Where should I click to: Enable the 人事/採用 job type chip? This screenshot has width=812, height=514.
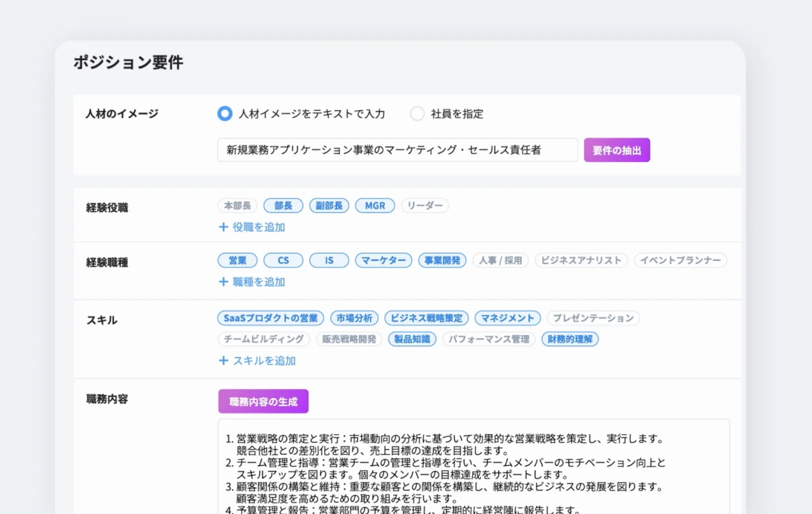click(x=500, y=260)
